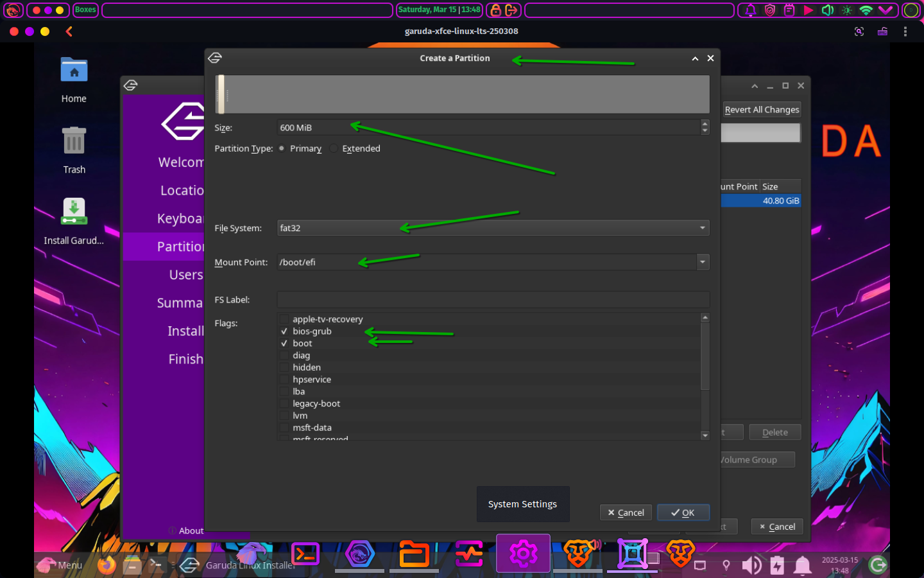Click installer window Cancel button
Viewport: 924px width, 578px height.
click(777, 527)
